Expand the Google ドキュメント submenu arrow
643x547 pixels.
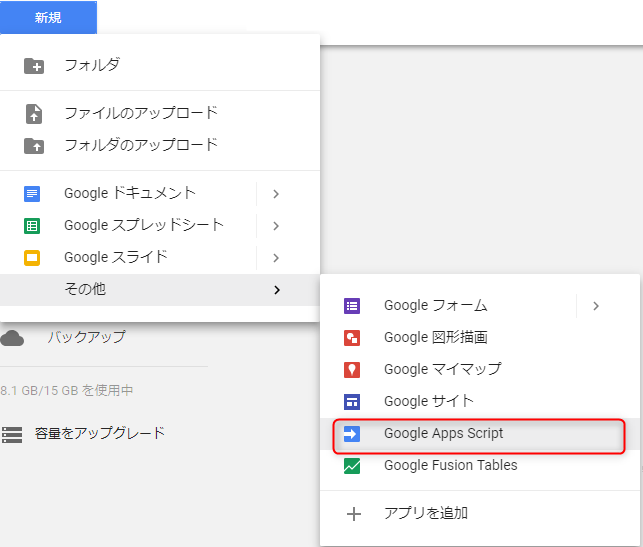click(276, 194)
